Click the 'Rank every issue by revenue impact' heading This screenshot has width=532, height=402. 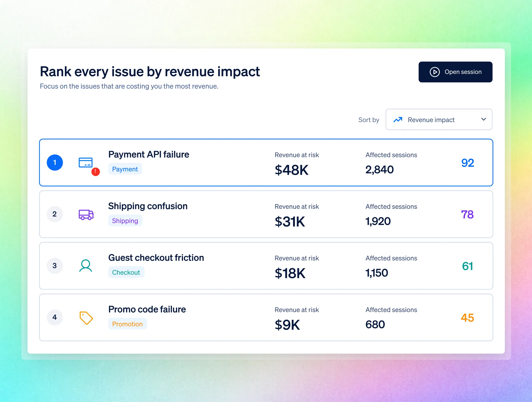coord(150,71)
